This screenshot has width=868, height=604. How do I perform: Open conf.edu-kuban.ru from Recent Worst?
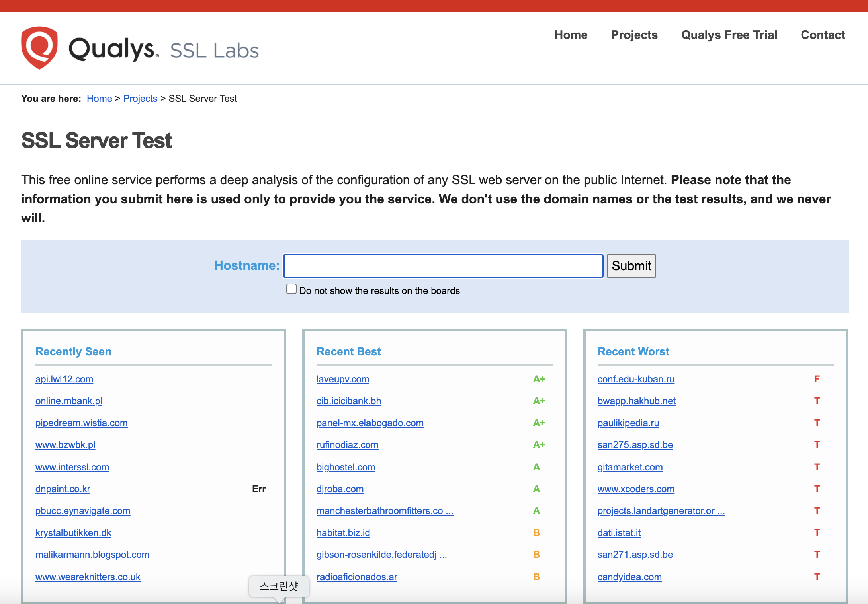(x=636, y=379)
